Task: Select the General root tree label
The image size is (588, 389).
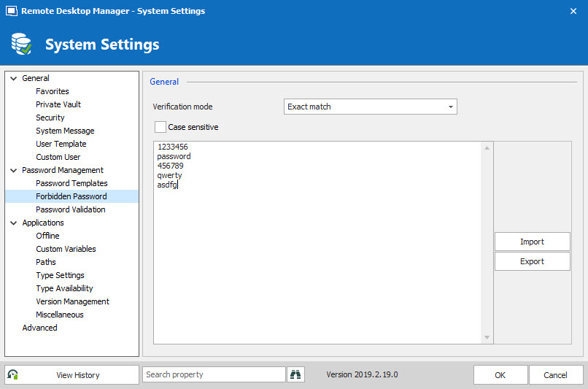Action: (x=36, y=78)
